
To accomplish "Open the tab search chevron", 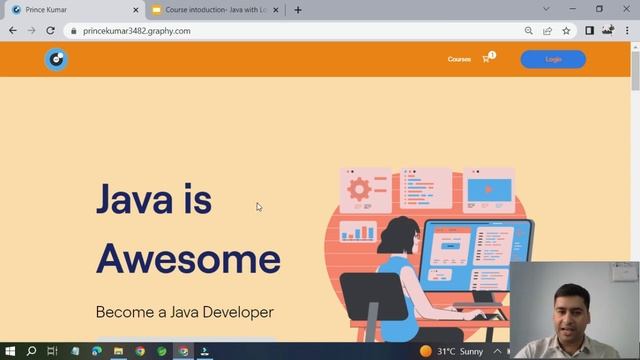I will point(546,9).
